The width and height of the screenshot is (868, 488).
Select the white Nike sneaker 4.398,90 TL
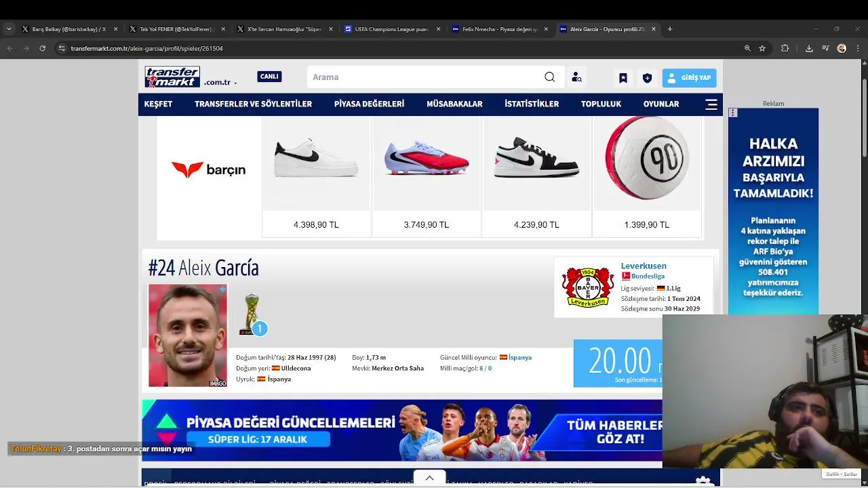coord(316,176)
